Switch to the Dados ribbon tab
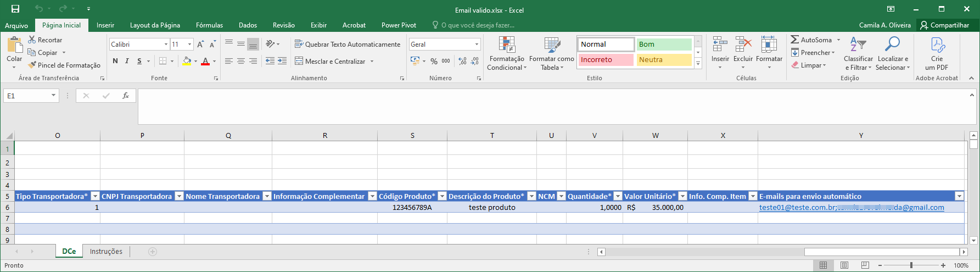Screen dimensions: 980x272 248,25
